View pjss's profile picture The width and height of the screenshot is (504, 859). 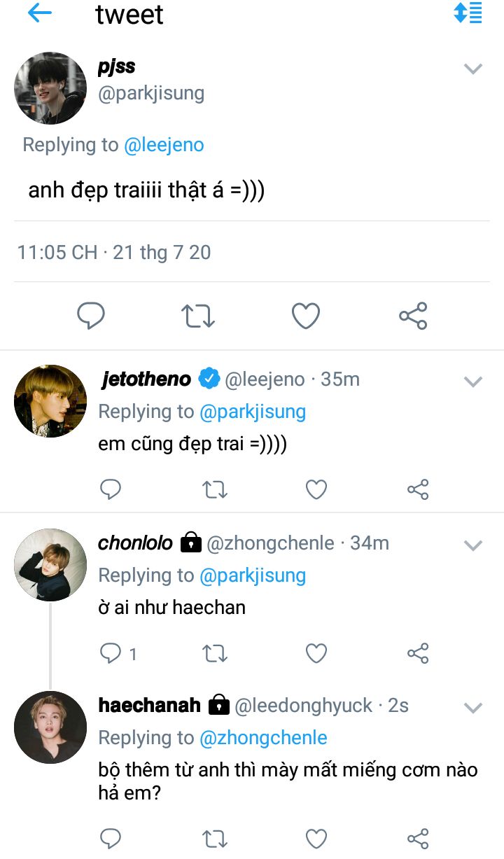tap(50, 88)
